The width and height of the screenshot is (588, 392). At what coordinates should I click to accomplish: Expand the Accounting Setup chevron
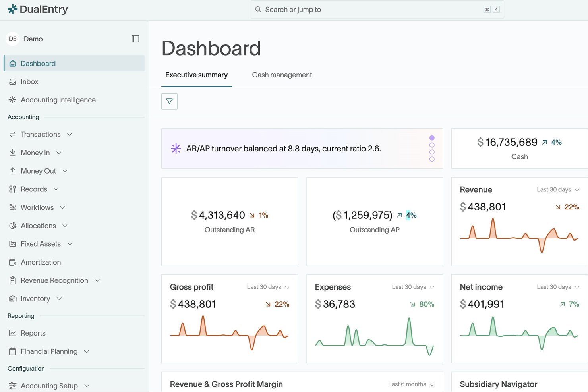point(87,386)
